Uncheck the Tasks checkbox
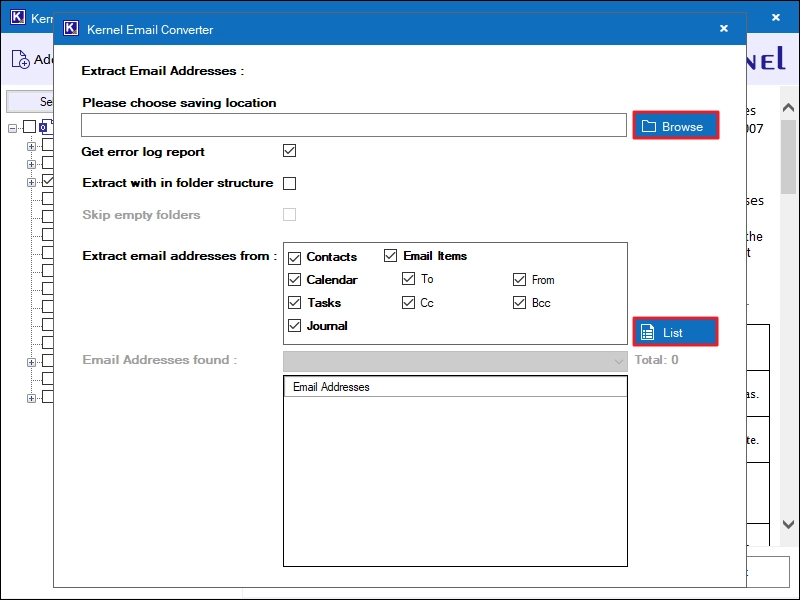 click(x=294, y=303)
